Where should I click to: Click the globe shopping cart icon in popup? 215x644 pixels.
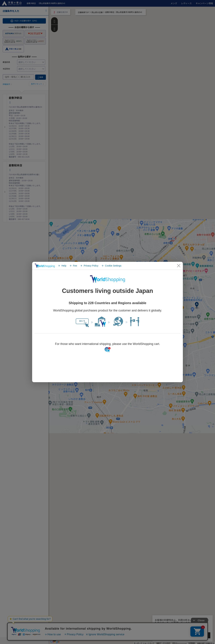coord(107,349)
